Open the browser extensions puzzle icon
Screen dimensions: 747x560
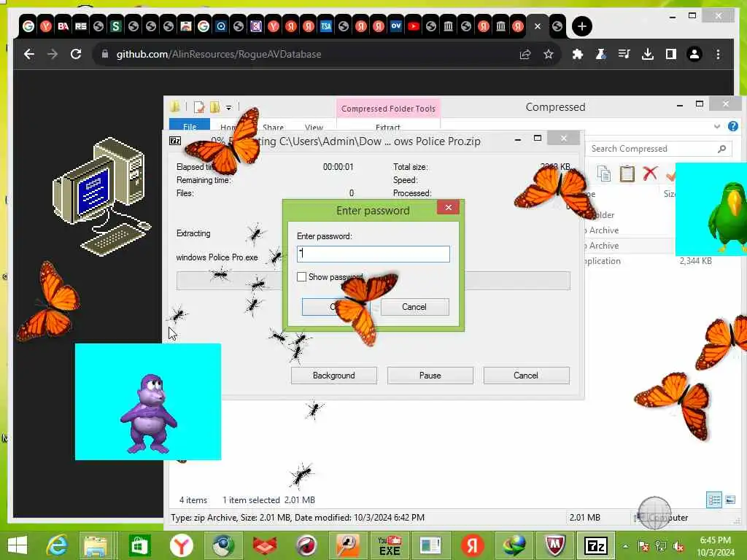pos(578,54)
